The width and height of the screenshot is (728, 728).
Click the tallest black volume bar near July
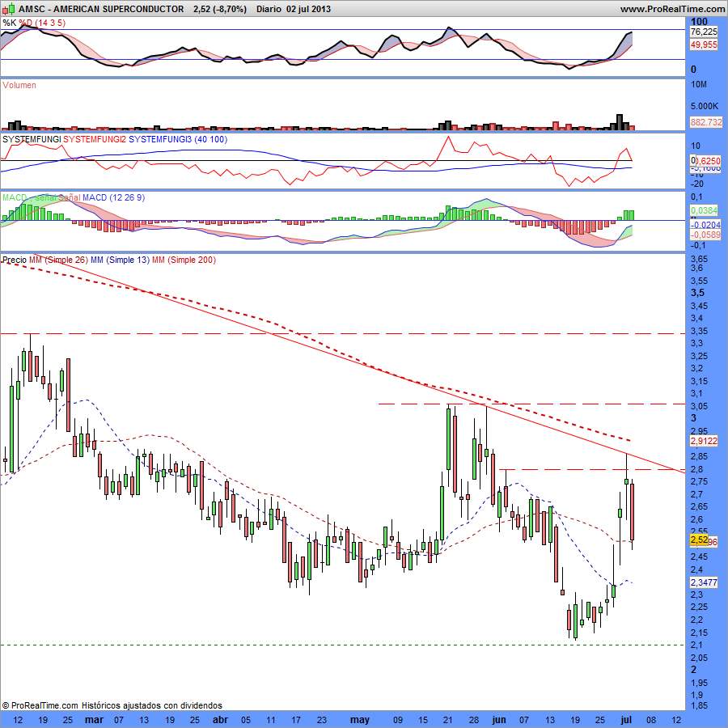619,122
